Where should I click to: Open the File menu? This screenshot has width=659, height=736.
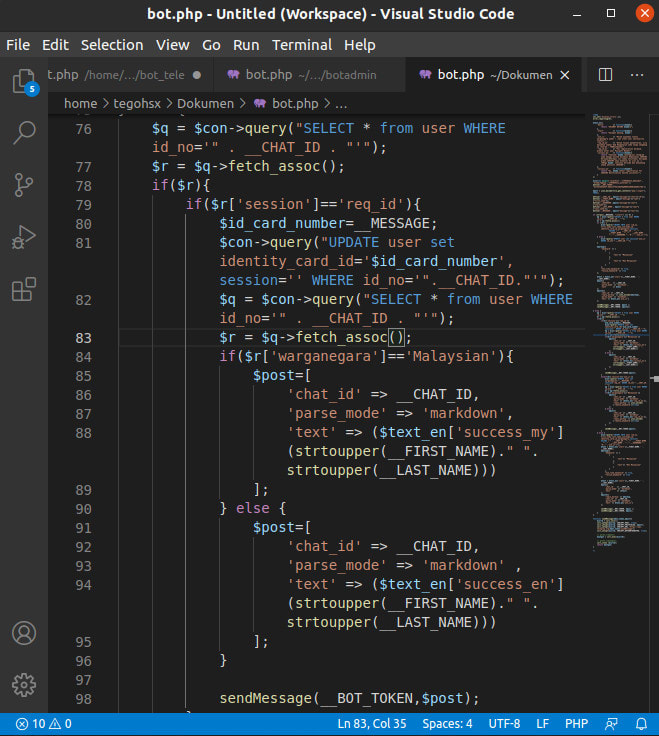click(x=18, y=45)
